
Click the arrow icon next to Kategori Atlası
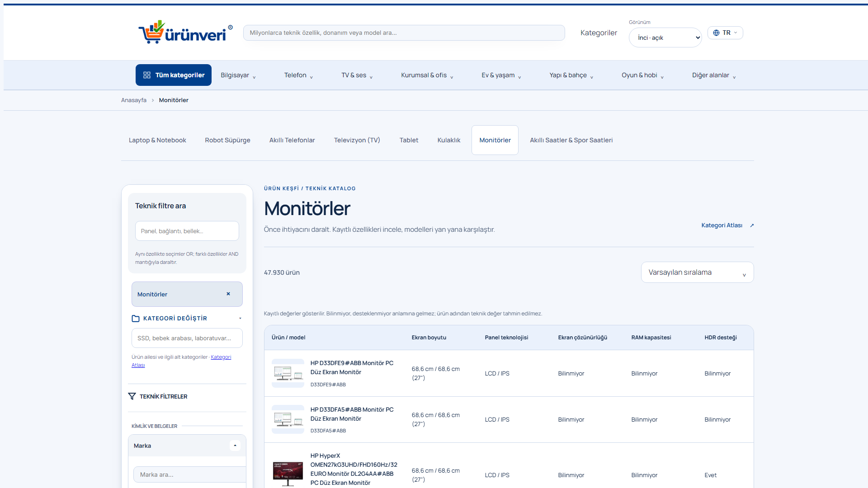(752, 225)
